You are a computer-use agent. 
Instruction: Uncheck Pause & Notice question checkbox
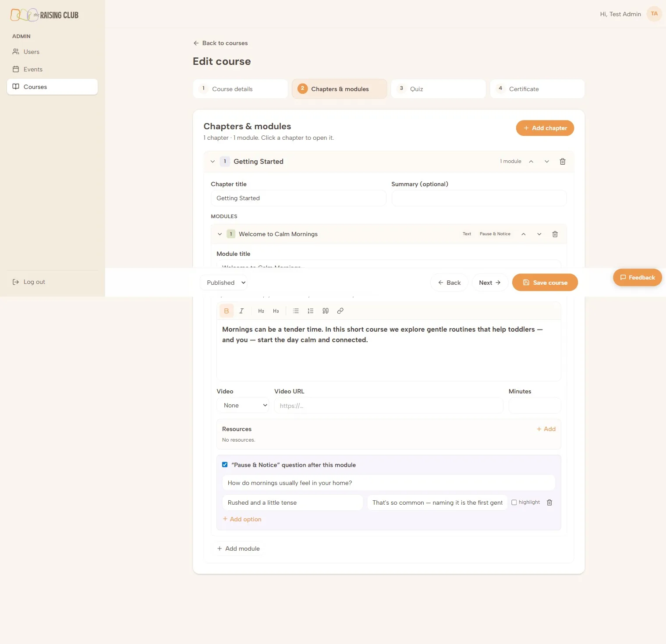click(x=225, y=465)
